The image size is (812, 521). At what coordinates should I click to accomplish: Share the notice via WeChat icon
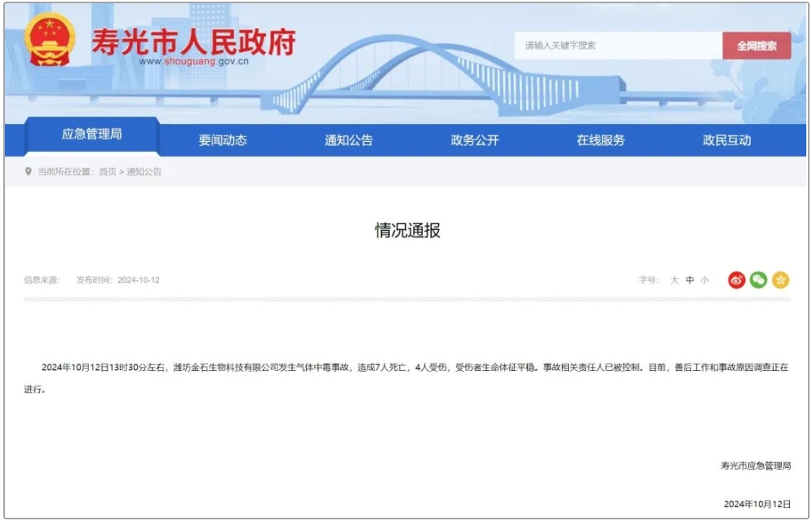click(x=759, y=280)
